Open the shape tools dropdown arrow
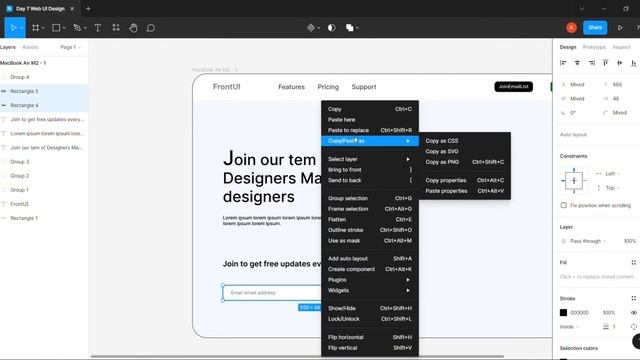The width and height of the screenshot is (640, 360). pyautogui.click(x=64, y=28)
